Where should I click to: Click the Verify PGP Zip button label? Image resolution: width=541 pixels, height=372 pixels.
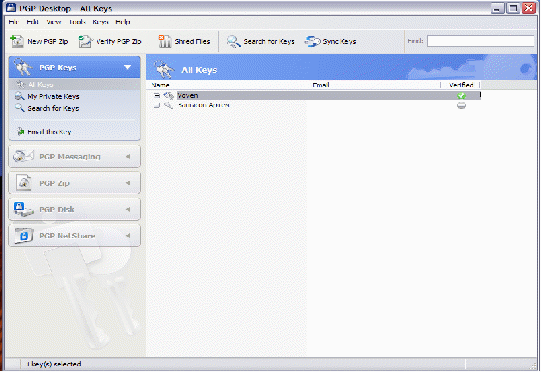(x=118, y=41)
